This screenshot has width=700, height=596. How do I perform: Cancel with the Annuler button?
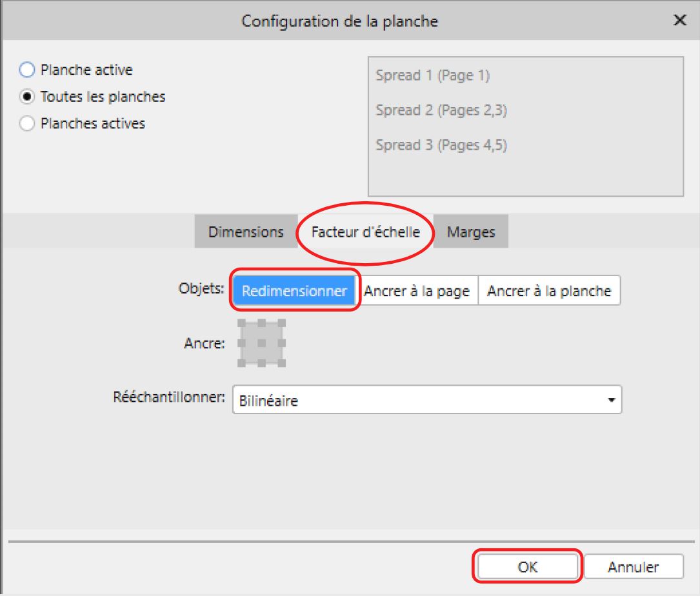tap(633, 566)
